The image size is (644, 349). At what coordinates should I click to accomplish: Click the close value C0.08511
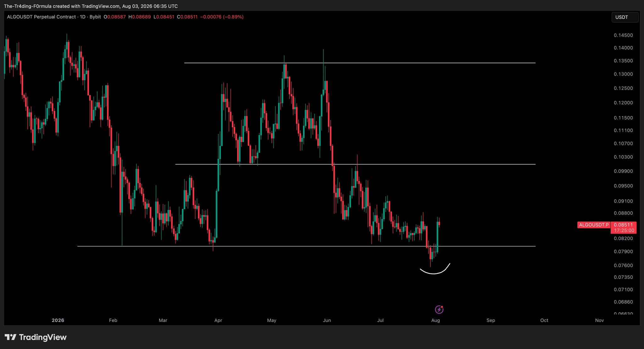(187, 17)
